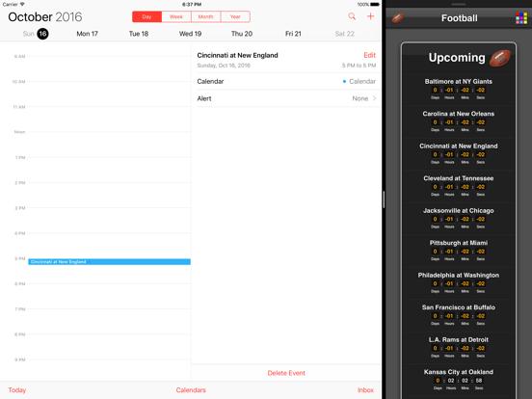Select Mon 17 in the week strip
Screen dimensions: 532x399
(87, 34)
